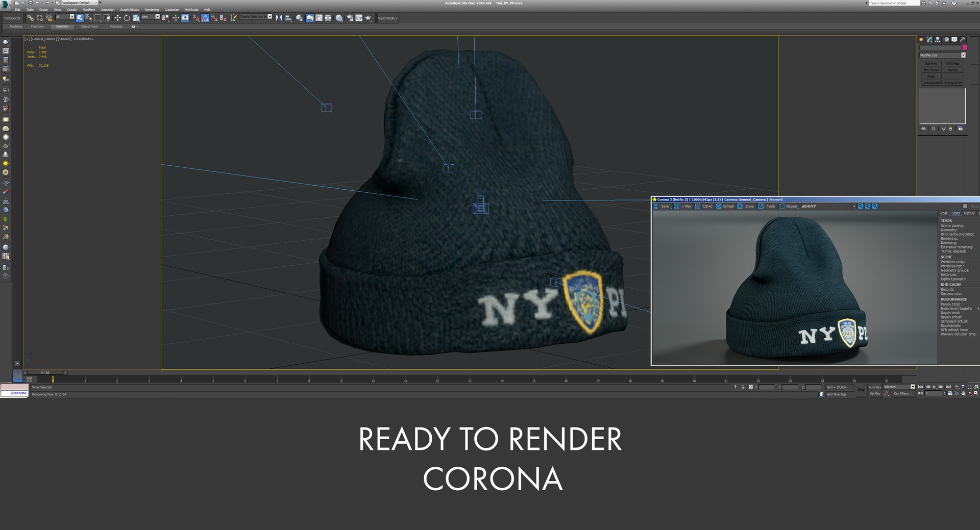Click the current frame number field
The image size is (980, 530).
click(x=934, y=393)
